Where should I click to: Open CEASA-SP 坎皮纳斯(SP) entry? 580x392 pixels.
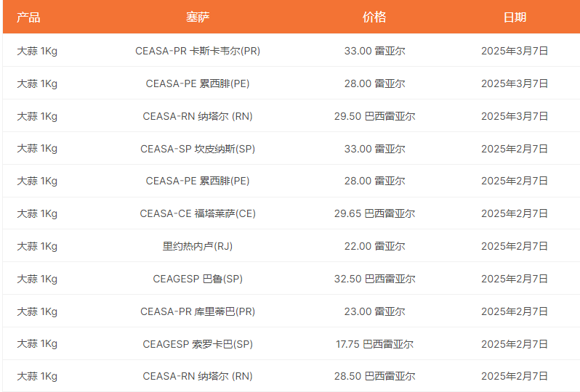(x=198, y=149)
